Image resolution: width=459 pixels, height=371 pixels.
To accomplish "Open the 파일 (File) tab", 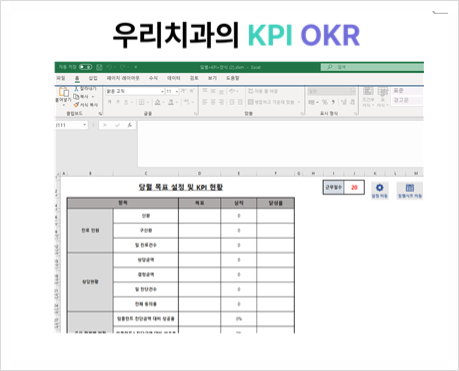I will tap(61, 78).
